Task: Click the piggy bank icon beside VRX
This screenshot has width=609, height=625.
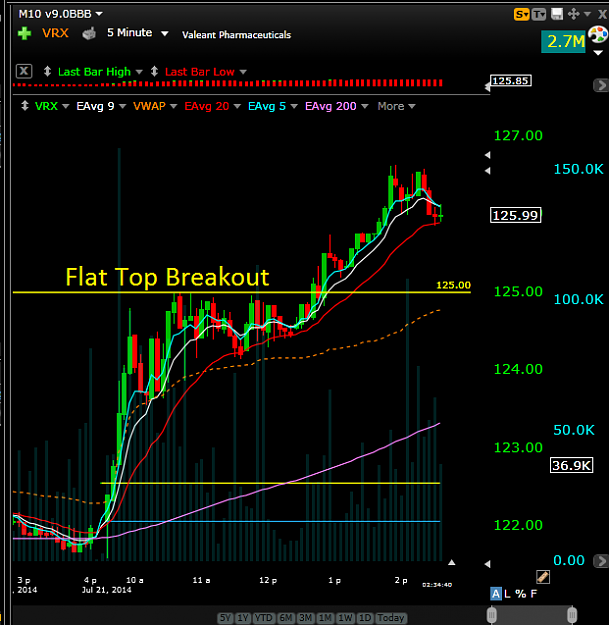Action: 89,33
